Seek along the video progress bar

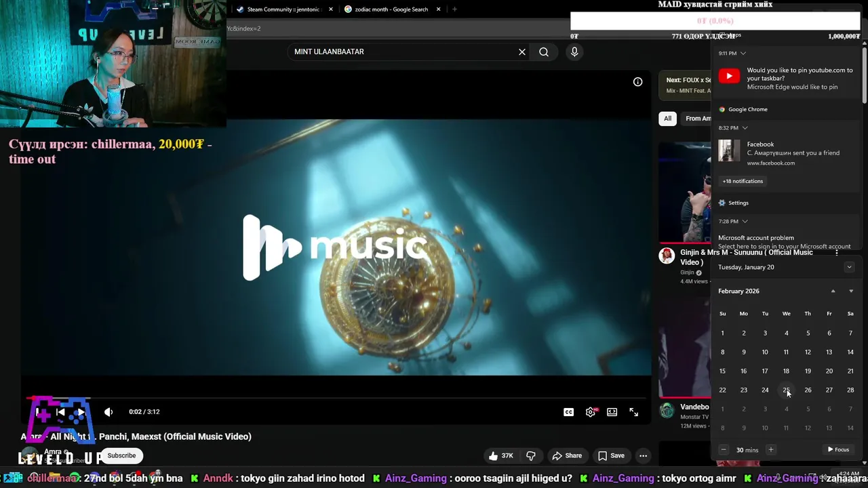336,399
